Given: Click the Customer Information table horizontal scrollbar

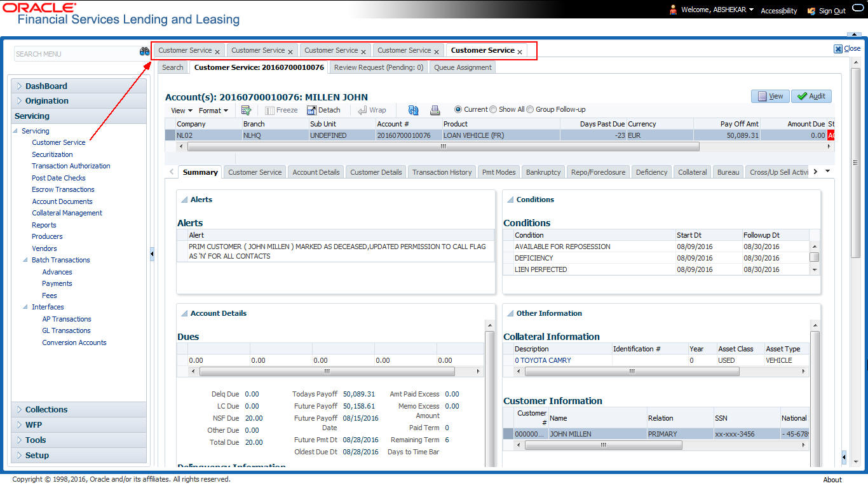Looking at the screenshot, I should coord(603,445).
